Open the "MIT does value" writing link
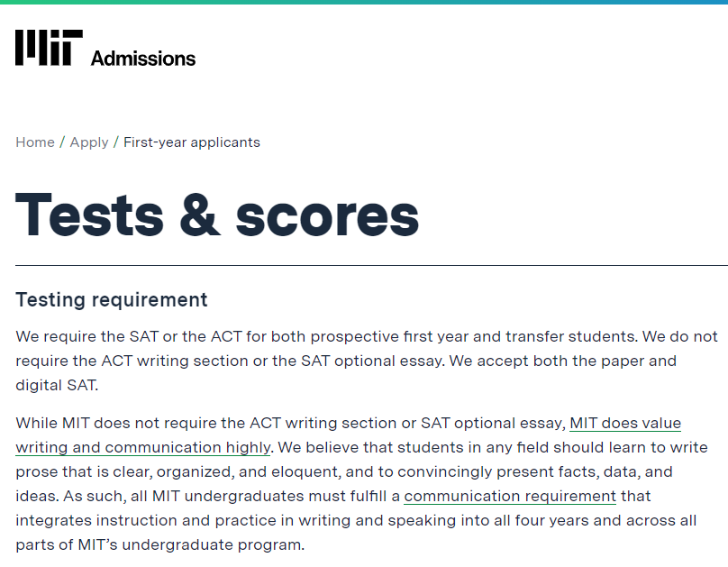The image size is (728, 567). coord(625,423)
